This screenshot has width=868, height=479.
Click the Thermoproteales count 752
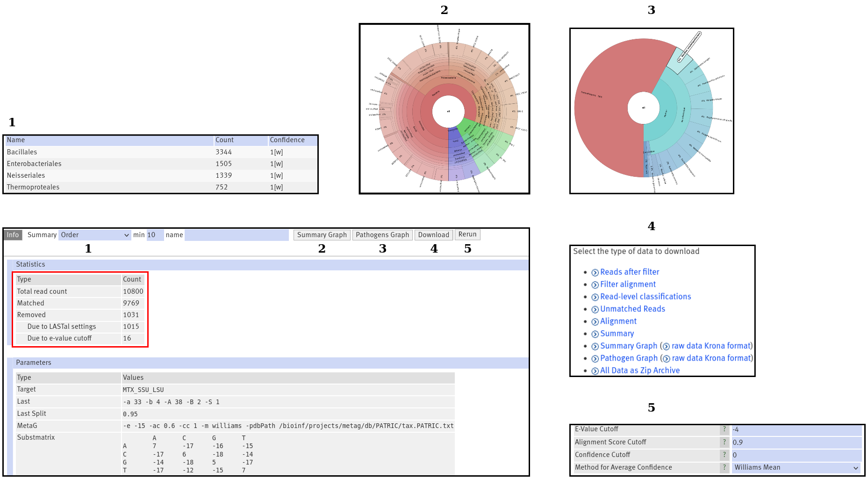(222, 187)
